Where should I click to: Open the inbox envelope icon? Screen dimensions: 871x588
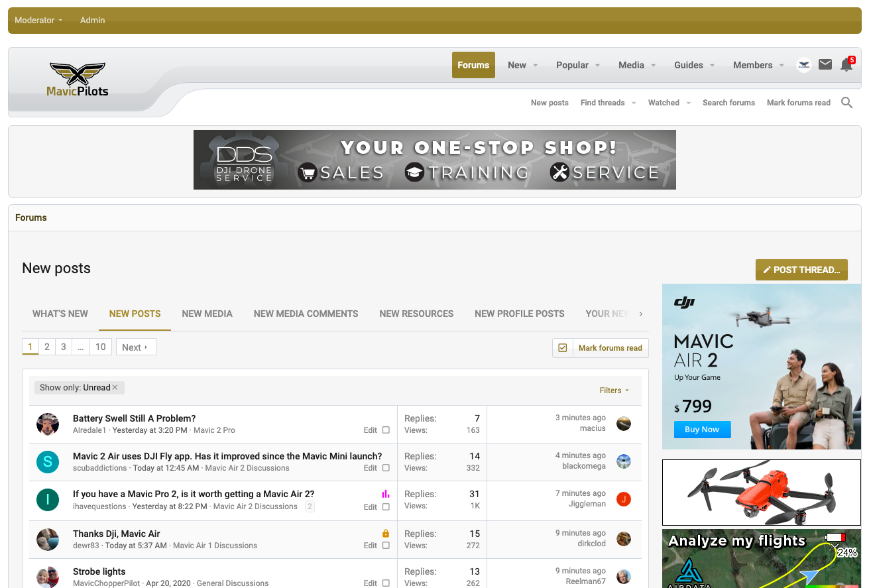[x=825, y=64]
